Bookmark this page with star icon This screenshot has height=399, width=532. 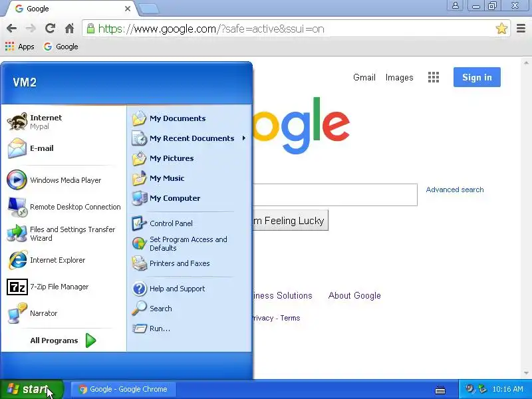pyautogui.click(x=501, y=29)
